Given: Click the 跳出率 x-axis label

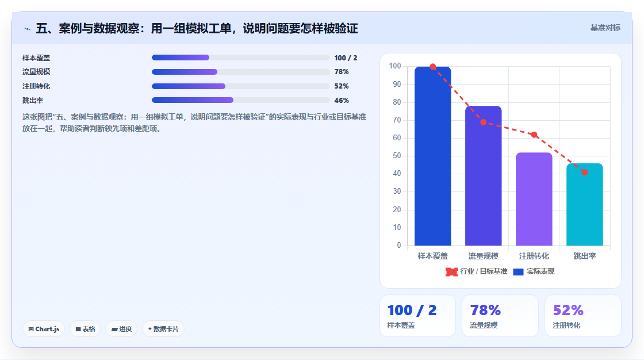Looking at the screenshot, I should tap(584, 256).
